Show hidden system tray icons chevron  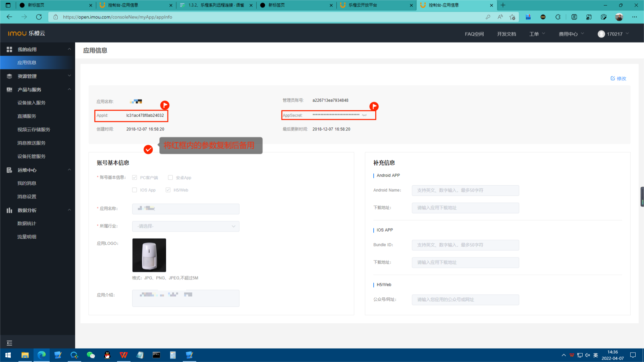(x=563, y=355)
